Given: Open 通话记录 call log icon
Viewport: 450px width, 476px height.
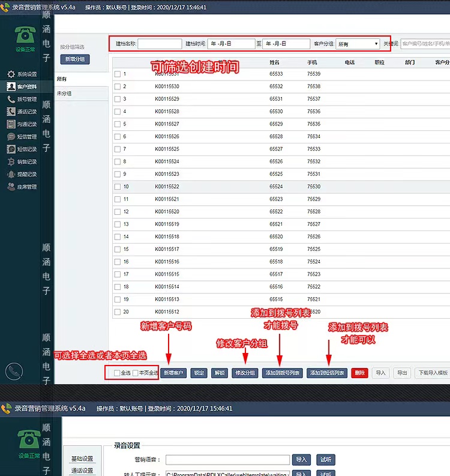Looking at the screenshot, I should coord(11,112).
